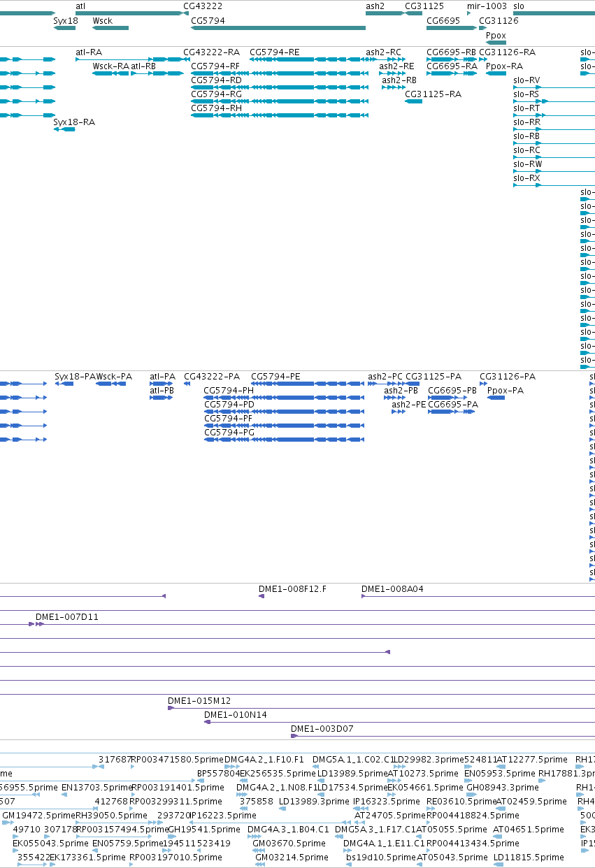Select transcript Wsck-RA label
The height and width of the screenshot is (868, 595).
(110, 66)
